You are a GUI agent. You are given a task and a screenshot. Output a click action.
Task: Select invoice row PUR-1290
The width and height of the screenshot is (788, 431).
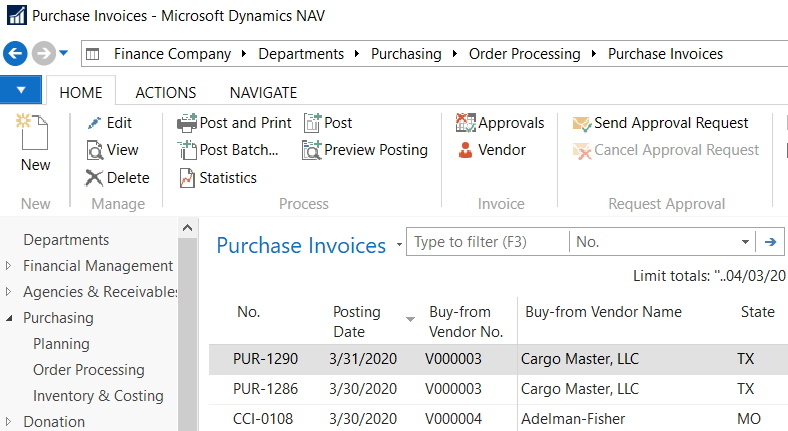(x=499, y=359)
